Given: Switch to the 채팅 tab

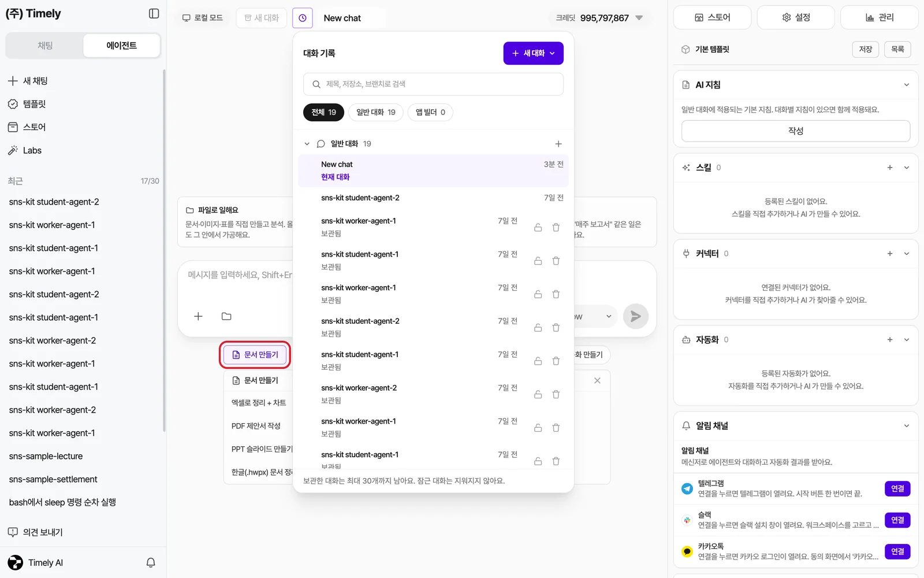Looking at the screenshot, I should (x=45, y=46).
